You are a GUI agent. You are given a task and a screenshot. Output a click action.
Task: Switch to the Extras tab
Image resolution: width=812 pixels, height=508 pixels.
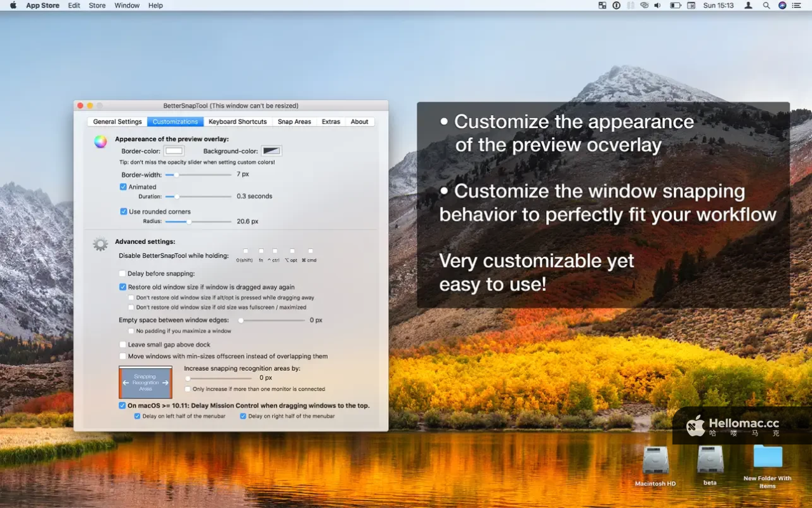[x=331, y=121]
